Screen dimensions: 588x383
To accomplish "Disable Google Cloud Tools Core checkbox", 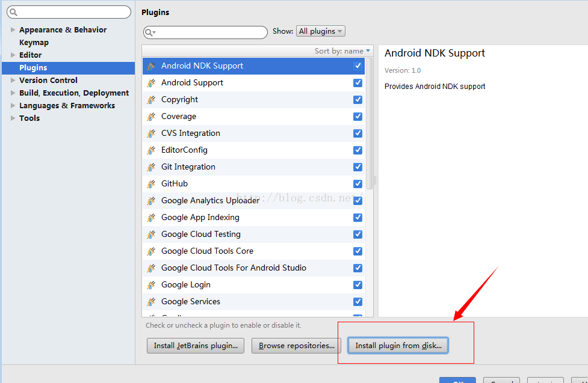I will (x=357, y=251).
